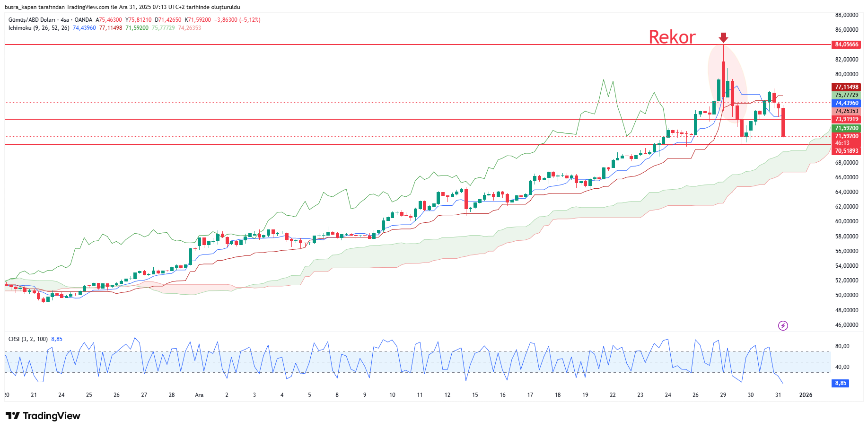This screenshot has height=430, width=868.
Task: Click the 4sa timeframe in chart title
Action: pos(65,20)
